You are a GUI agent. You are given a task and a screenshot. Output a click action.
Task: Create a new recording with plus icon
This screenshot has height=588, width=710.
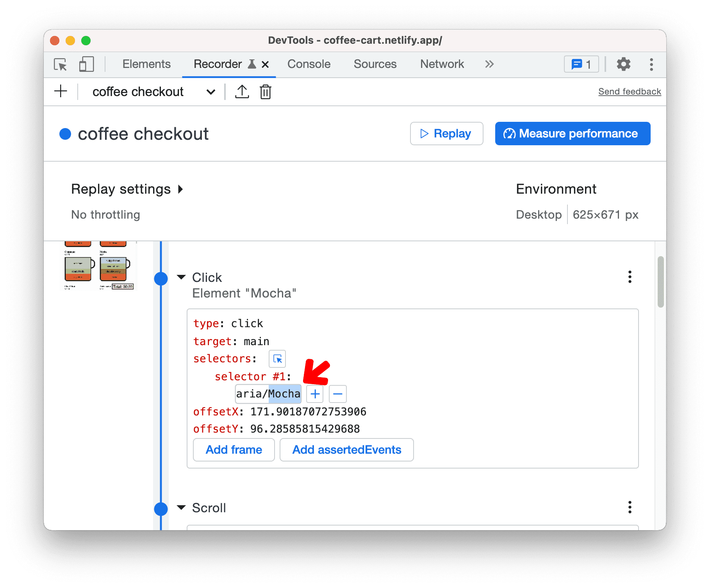61,92
